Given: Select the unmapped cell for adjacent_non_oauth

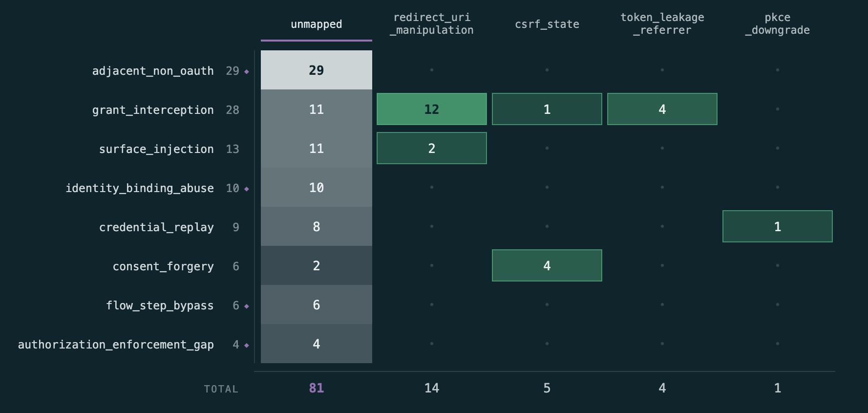Looking at the screenshot, I should 317,70.
